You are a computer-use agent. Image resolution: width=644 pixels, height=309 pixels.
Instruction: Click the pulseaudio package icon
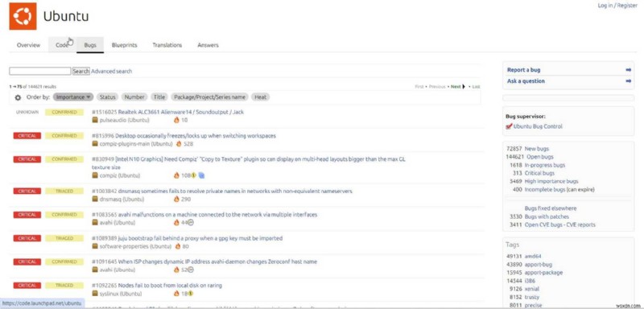(x=95, y=120)
